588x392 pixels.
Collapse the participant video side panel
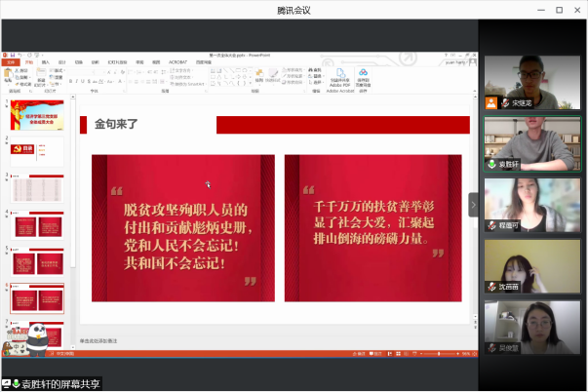coord(473,205)
